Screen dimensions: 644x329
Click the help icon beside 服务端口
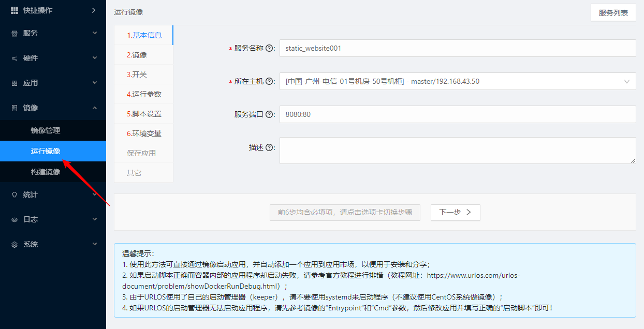[269, 114]
